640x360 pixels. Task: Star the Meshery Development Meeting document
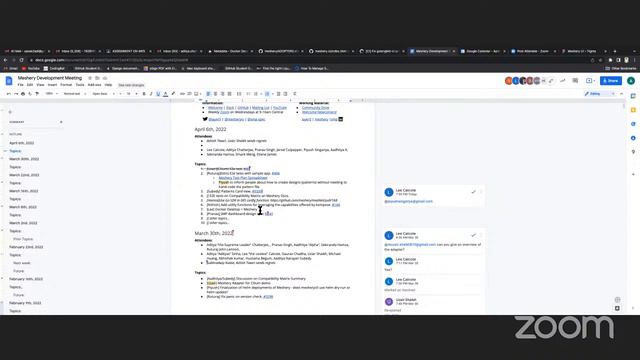click(90, 78)
